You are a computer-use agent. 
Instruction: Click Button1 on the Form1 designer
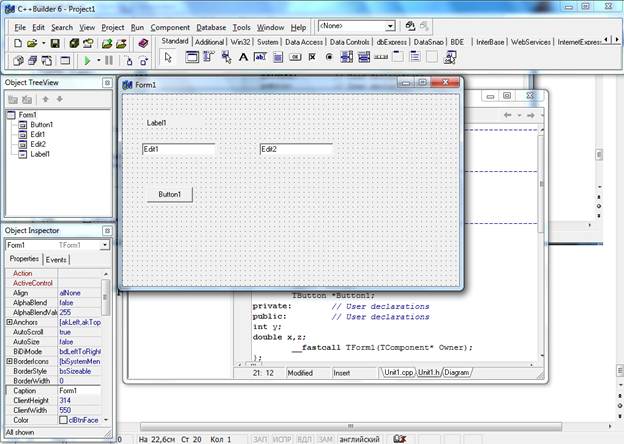click(x=170, y=195)
